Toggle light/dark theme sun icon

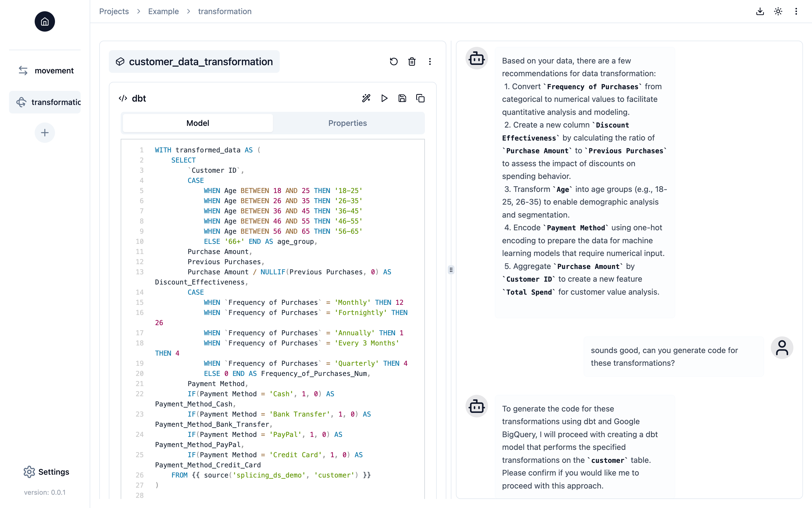[778, 11]
